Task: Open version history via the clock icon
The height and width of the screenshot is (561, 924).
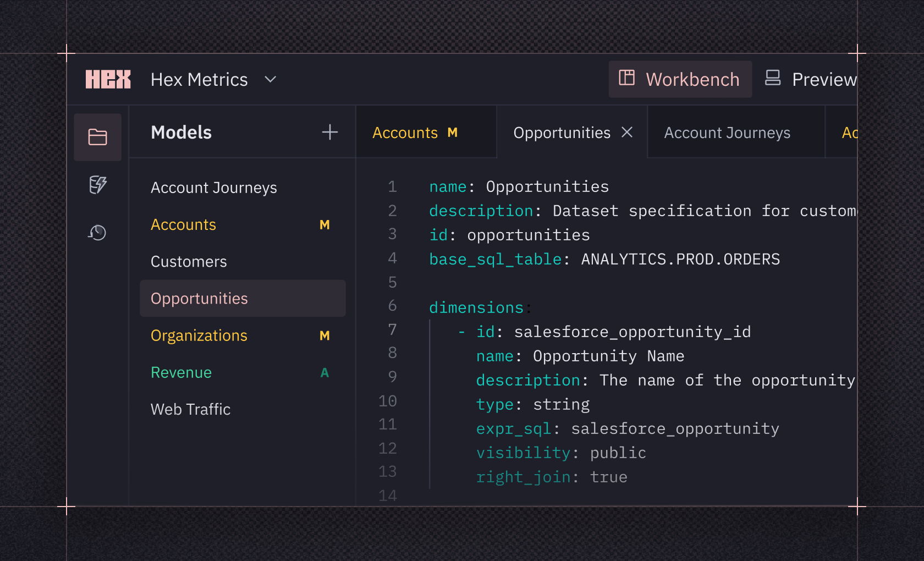Action: coord(97,233)
